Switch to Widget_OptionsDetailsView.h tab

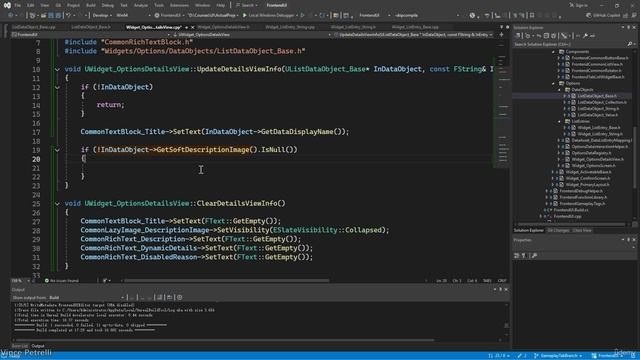point(223,27)
